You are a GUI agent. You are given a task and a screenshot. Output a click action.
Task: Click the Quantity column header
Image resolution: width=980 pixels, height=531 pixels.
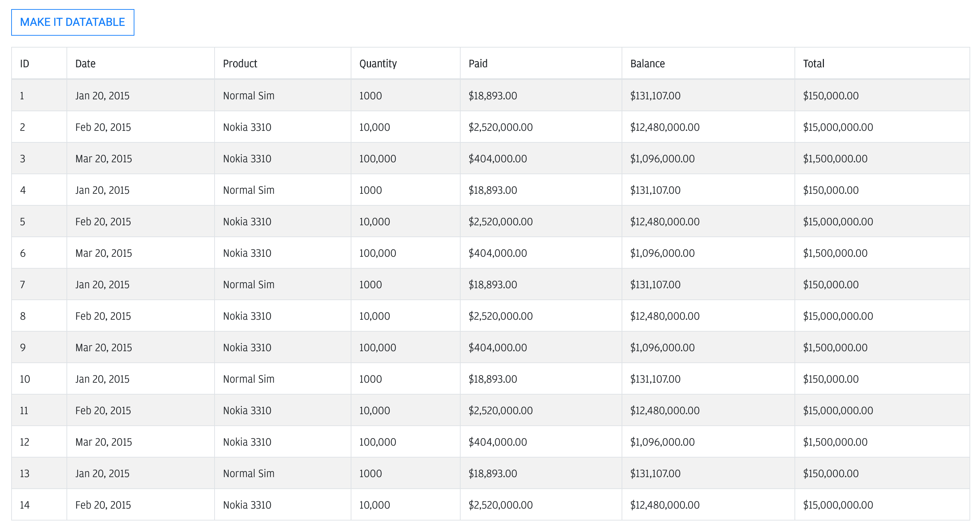[406, 63]
